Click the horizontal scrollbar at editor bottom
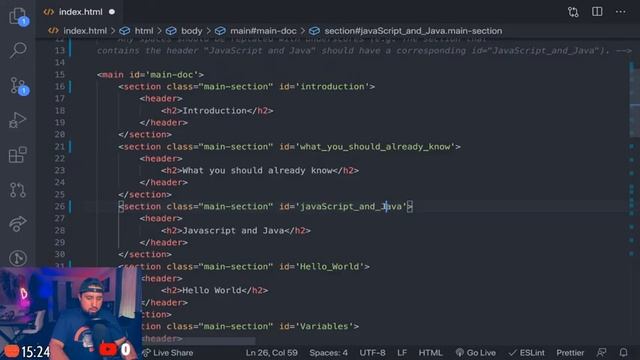640x360 pixels. pos(198,340)
